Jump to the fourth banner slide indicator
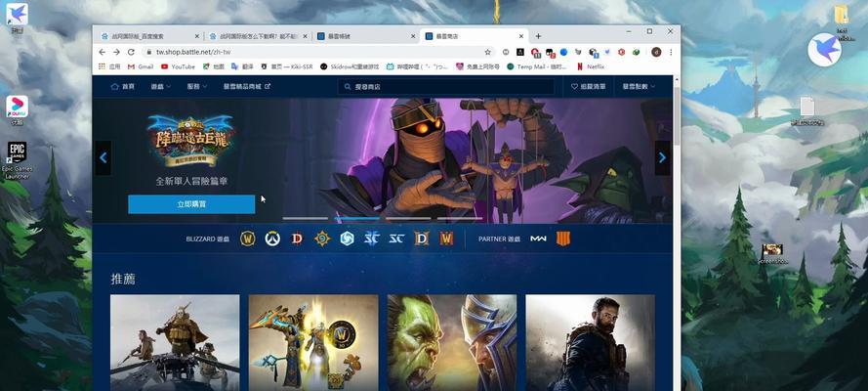The image size is (868, 391). click(460, 218)
